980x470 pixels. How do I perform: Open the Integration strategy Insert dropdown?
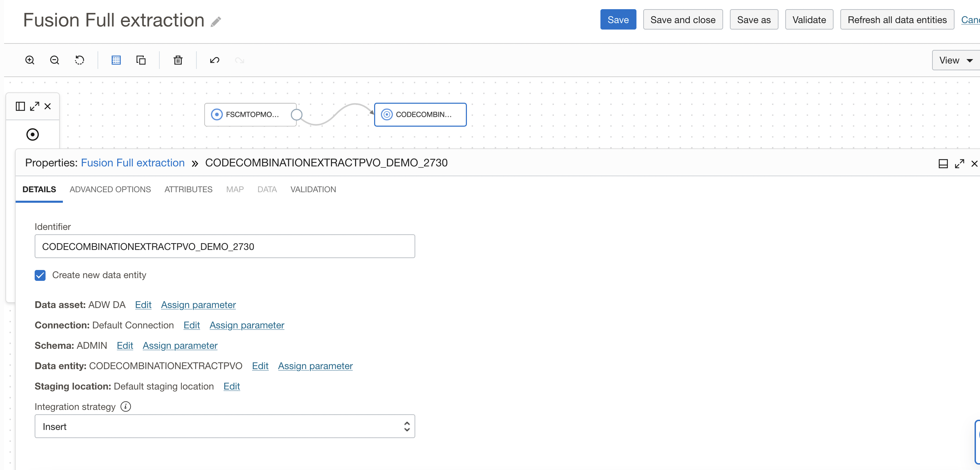[225, 426]
